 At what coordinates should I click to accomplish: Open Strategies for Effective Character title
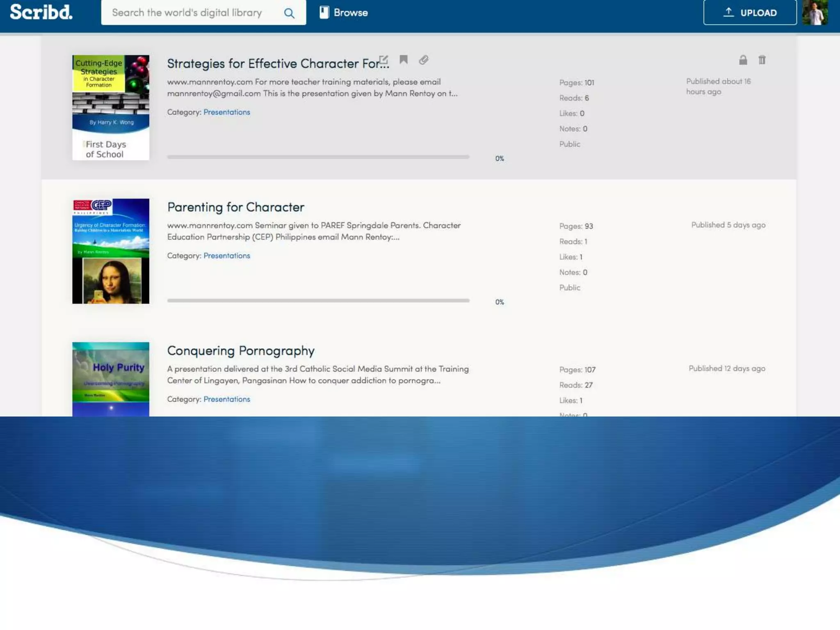tap(273, 64)
